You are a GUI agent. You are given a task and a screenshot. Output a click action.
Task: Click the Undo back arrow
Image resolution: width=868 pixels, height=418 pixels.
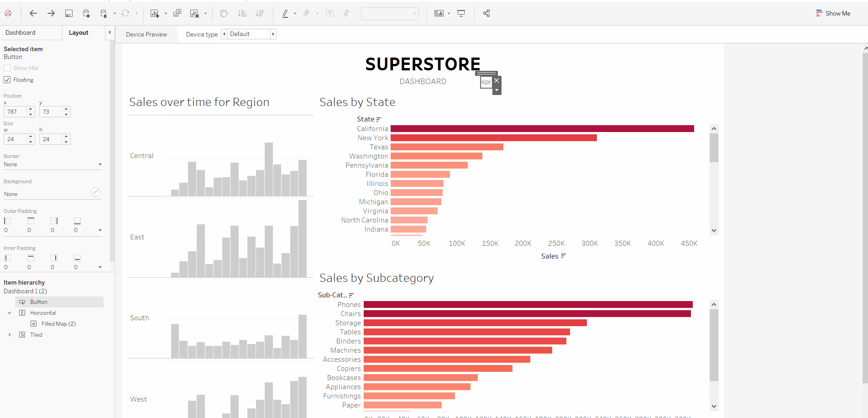(x=33, y=14)
